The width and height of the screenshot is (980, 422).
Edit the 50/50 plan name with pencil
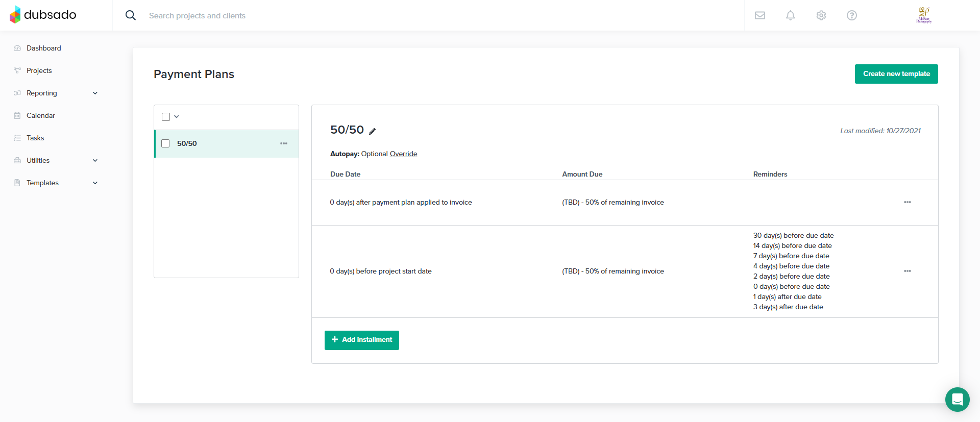pos(373,131)
